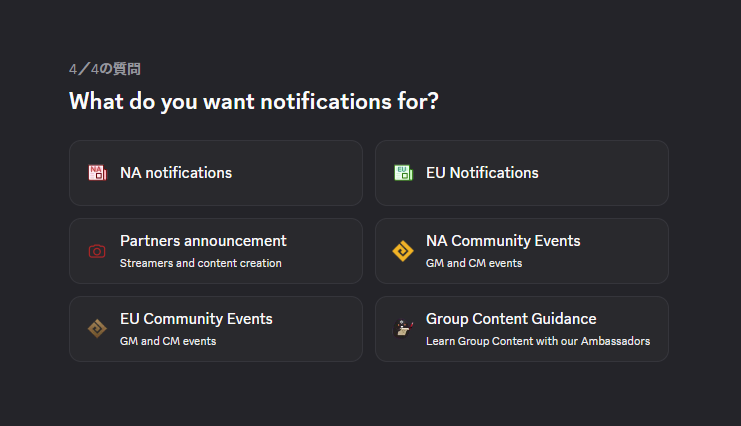Click the green EU newspaper icon

coord(404,173)
